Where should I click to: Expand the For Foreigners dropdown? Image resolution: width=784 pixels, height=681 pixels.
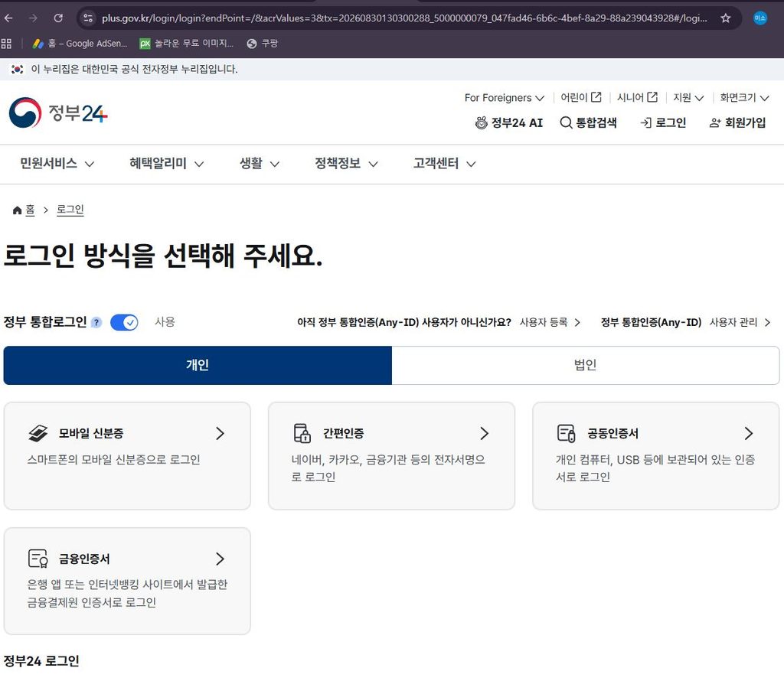[x=504, y=98]
